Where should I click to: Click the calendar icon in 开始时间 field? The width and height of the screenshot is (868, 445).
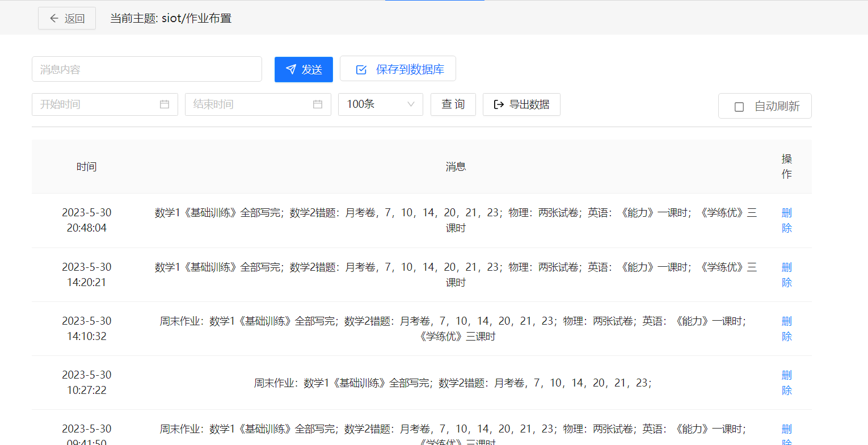click(165, 104)
